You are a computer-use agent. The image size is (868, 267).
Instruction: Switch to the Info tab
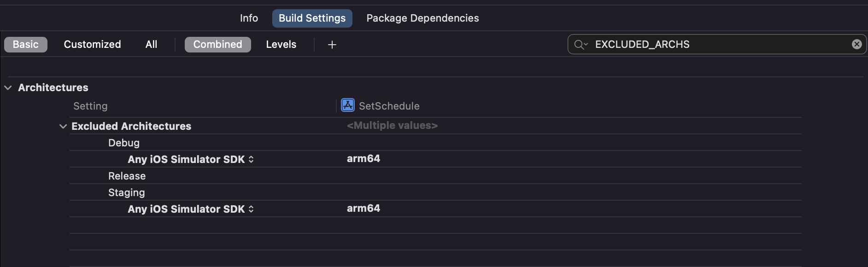[x=249, y=18]
